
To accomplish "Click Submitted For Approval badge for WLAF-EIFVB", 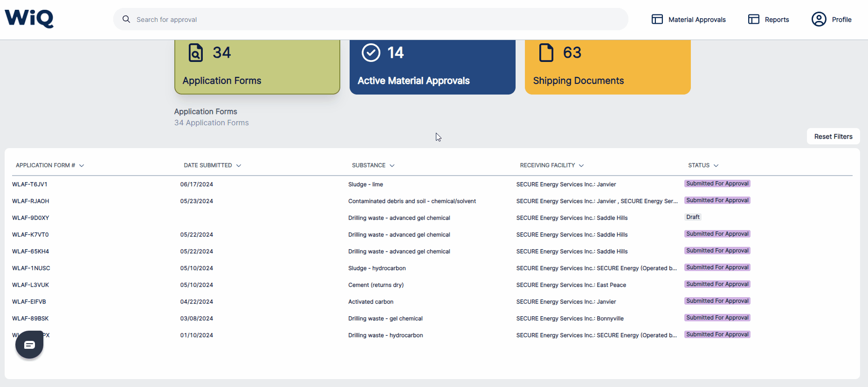I will pyautogui.click(x=717, y=301).
